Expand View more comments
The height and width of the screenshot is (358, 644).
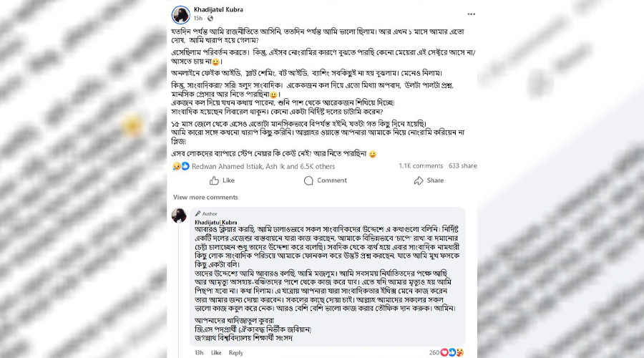205,197
